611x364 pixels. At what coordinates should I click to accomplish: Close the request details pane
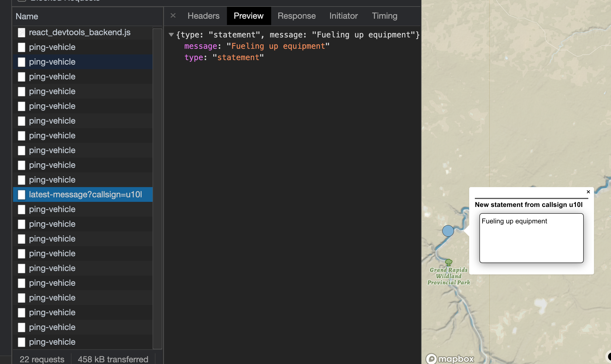click(x=173, y=16)
